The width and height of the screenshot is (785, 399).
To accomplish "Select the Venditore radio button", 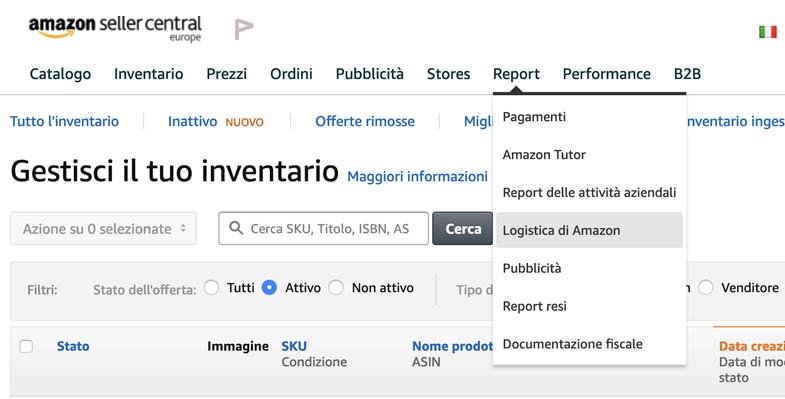I will [706, 287].
